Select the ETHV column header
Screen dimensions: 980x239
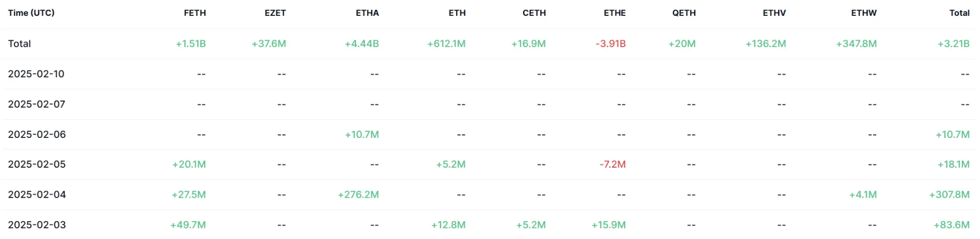pyautogui.click(x=774, y=13)
